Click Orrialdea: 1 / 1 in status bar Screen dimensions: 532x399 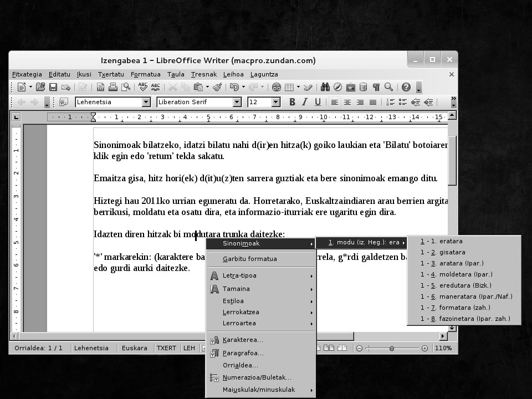click(38, 348)
